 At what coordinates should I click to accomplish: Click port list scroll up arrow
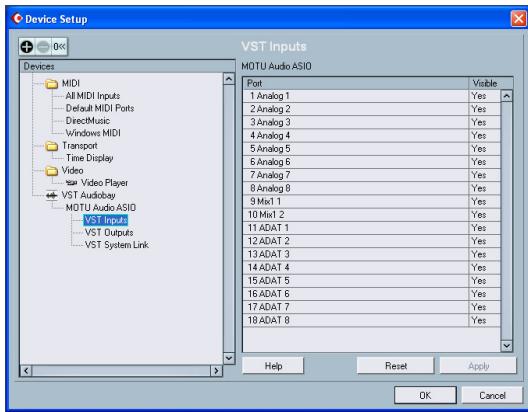[506, 96]
